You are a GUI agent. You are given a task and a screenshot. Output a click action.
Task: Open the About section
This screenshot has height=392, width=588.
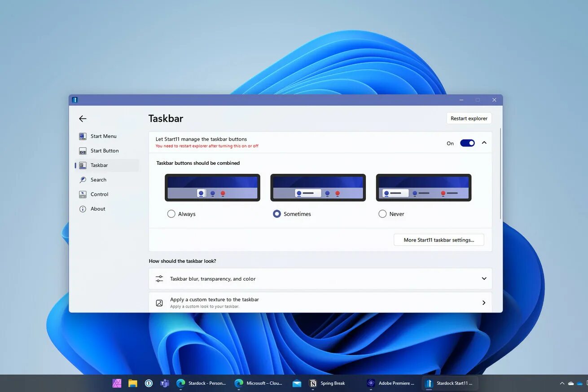(x=98, y=208)
